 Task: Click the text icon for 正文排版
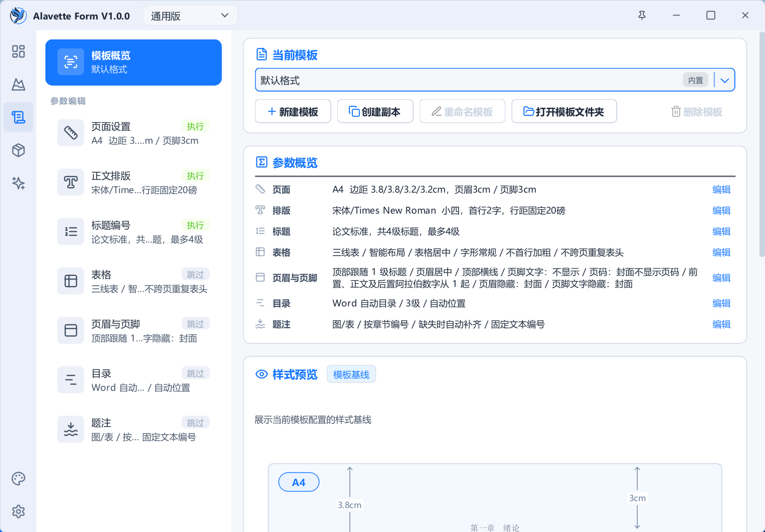71,182
